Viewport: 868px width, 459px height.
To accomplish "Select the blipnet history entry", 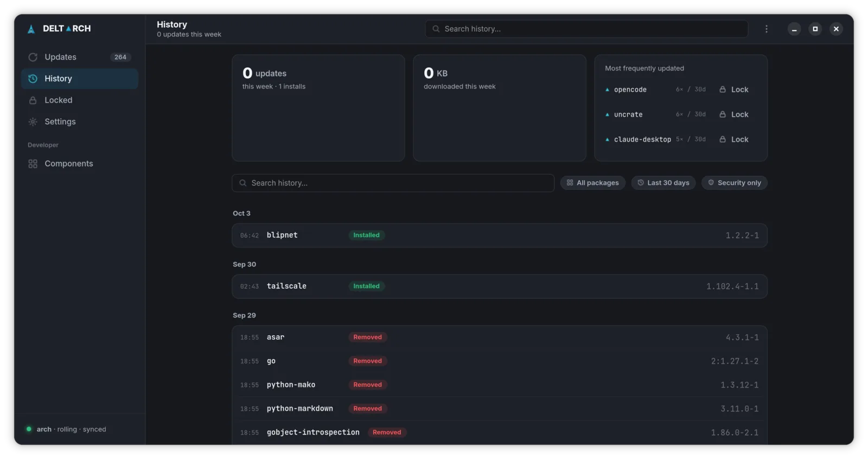I will point(500,235).
